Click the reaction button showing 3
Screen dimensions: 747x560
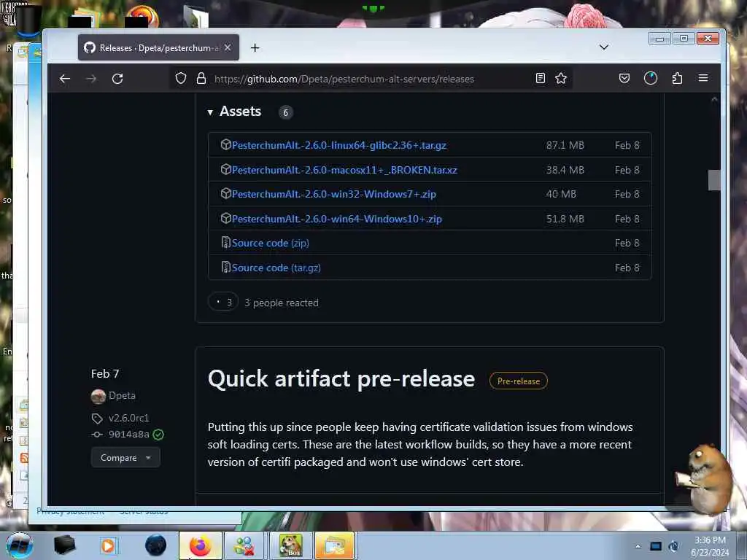coord(223,302)
